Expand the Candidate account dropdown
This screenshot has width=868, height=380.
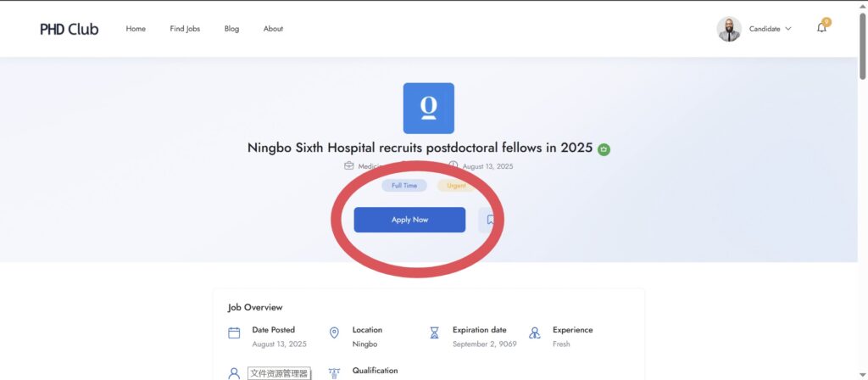[x=770, y=29]
